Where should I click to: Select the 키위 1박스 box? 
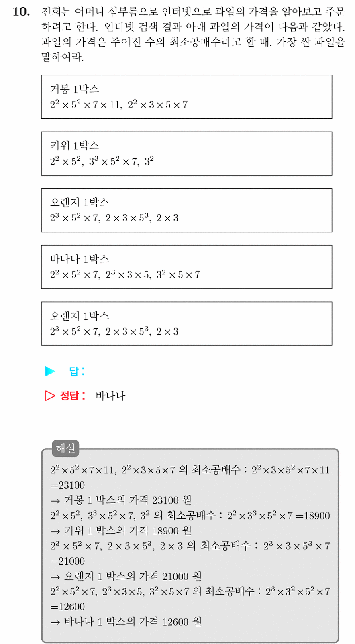187,154
